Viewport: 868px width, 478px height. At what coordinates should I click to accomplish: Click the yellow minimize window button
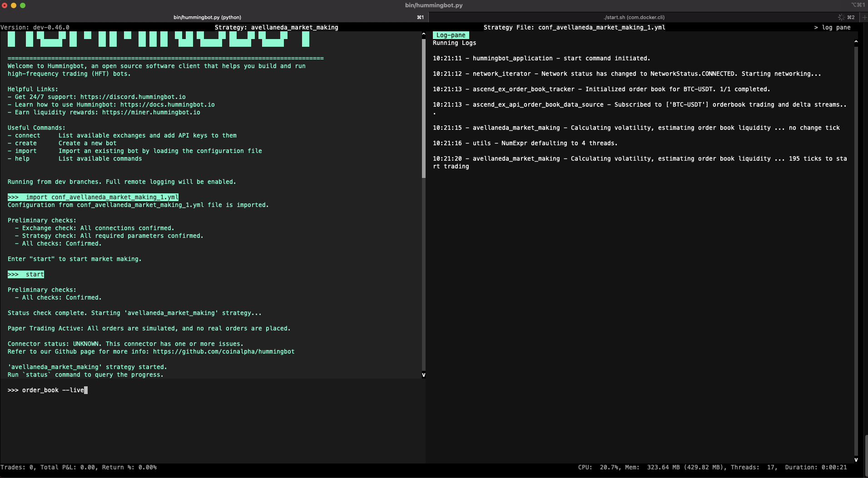point(14,5)
